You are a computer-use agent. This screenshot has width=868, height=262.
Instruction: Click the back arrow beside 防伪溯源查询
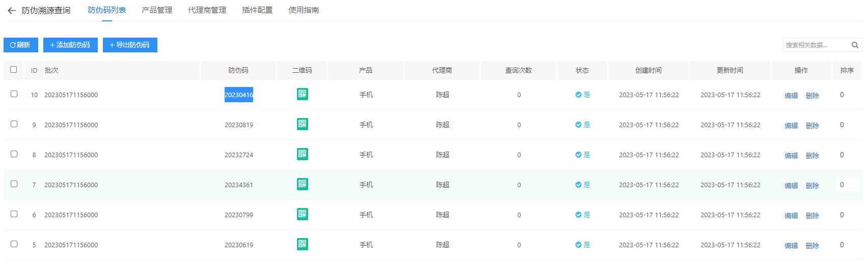tap(12, 11)
